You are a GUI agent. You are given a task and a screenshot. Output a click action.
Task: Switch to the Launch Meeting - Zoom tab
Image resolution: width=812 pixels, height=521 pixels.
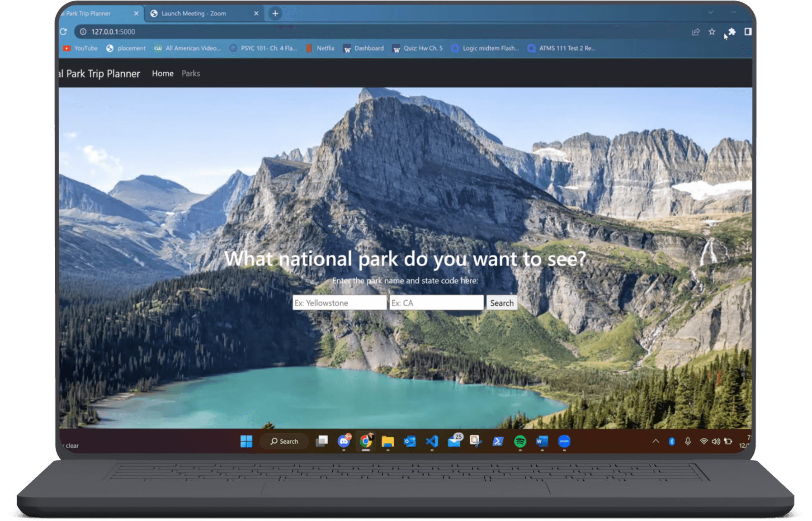[x=194, y=14]
